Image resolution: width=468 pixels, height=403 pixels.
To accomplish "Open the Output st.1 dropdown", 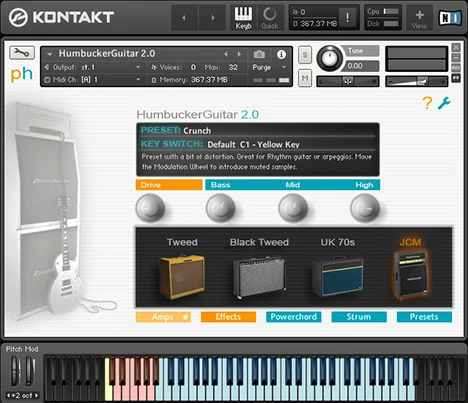I will click(x=93, y=67).
